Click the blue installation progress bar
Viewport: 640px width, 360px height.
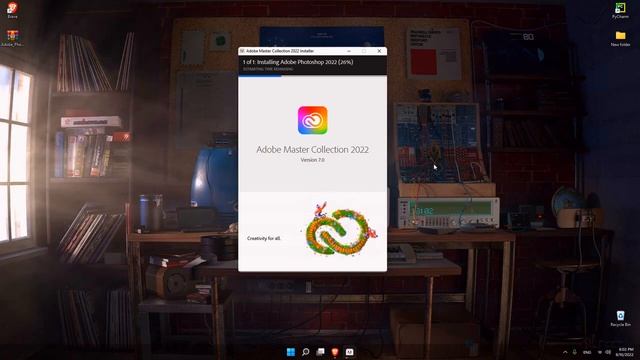(260, 76)
